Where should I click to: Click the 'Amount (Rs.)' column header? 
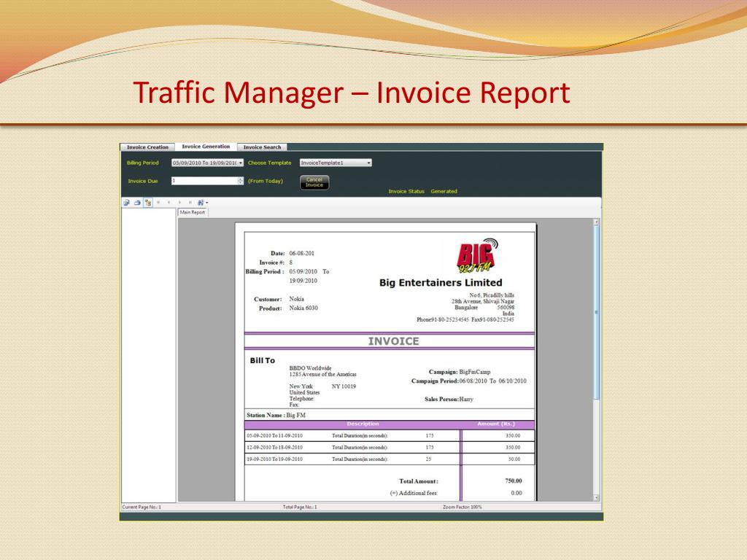click(496, 424)
